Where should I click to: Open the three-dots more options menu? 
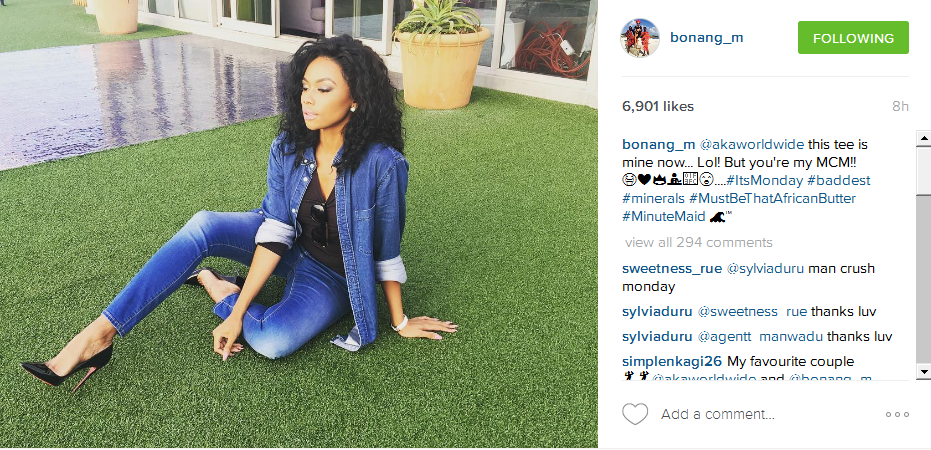pyautogui.click(x=897, y=414)
